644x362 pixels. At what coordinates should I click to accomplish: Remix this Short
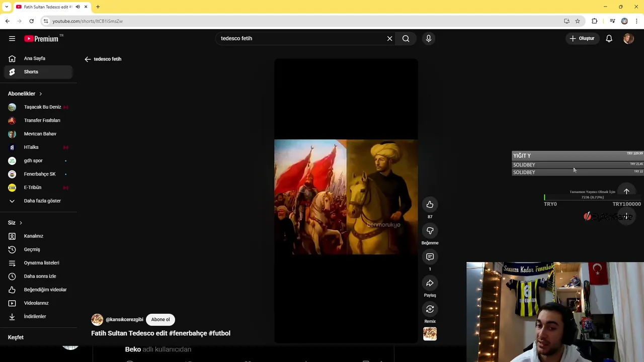[x=430, y=309]
